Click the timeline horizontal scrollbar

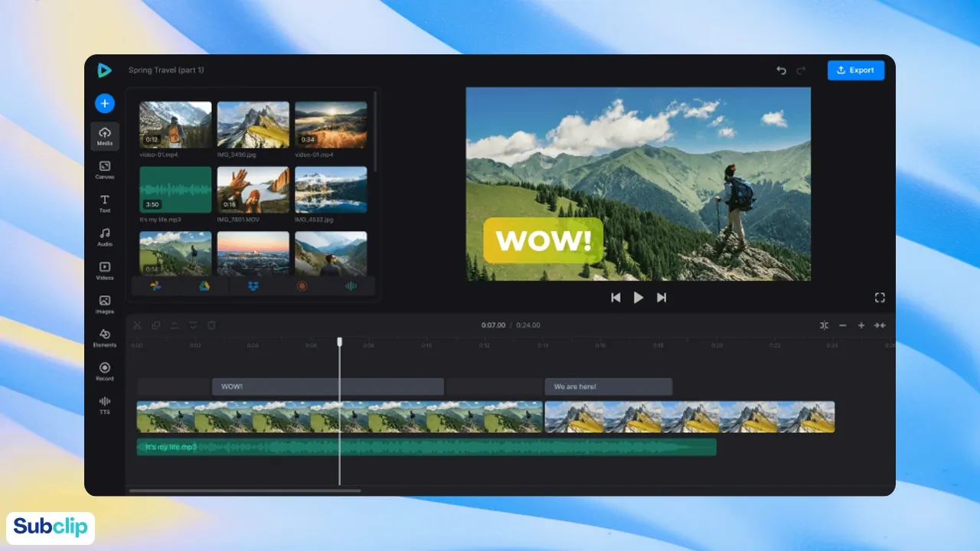(245, 491)
